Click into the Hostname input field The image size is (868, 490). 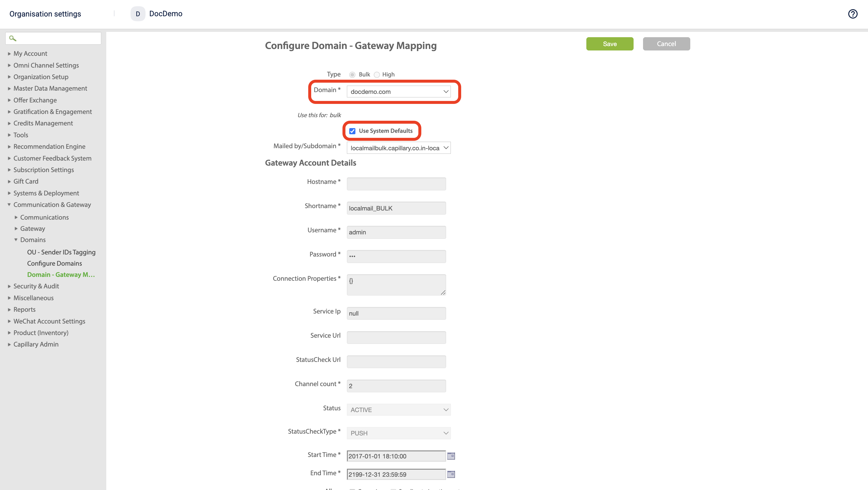396,184
